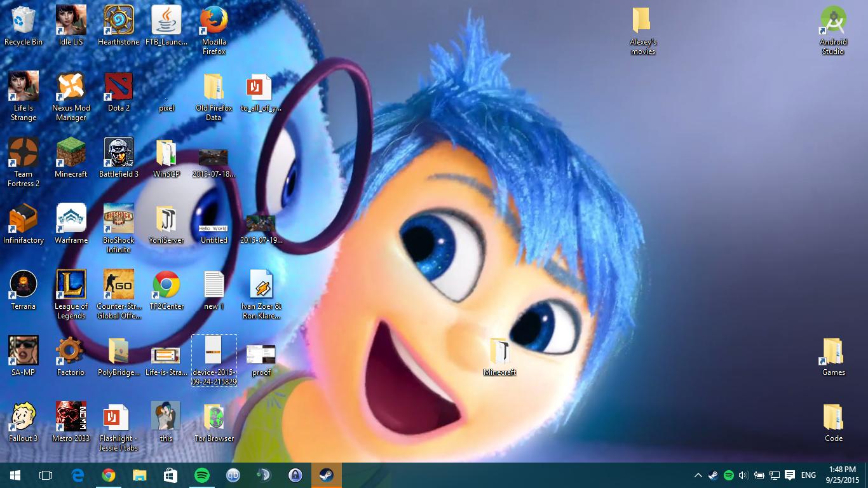Select the Warframe shortcut
This screenshot has width=868, height=488.
(71, 224)
